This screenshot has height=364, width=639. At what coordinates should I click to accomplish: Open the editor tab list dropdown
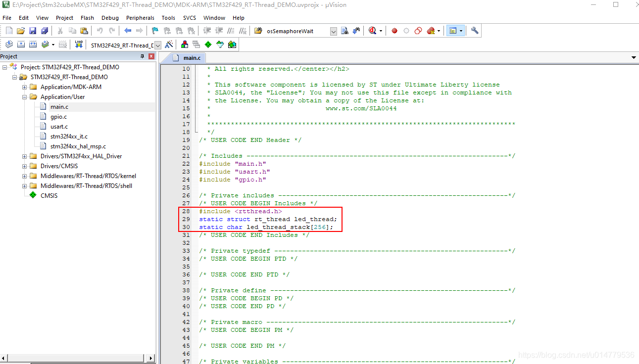click(634, 58)
